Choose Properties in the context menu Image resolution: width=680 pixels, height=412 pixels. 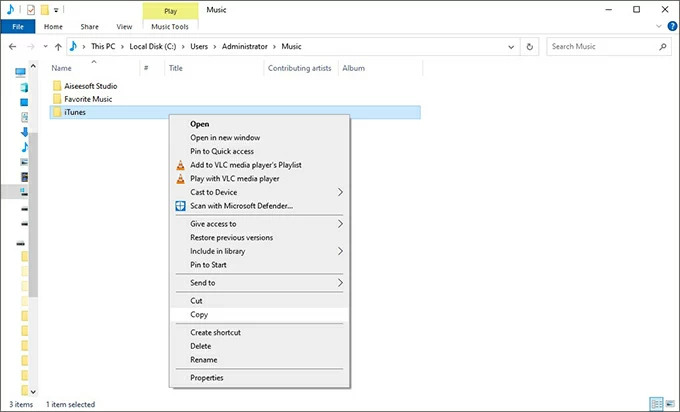click(x=207, y=378)
